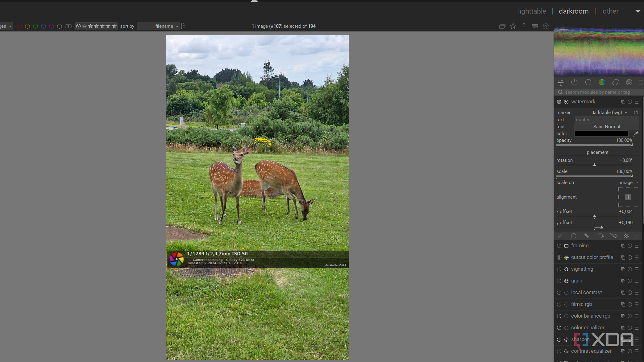Screen dimensions: 644x362
Task: Filter by yellow color label
Action: pos(27,26)
